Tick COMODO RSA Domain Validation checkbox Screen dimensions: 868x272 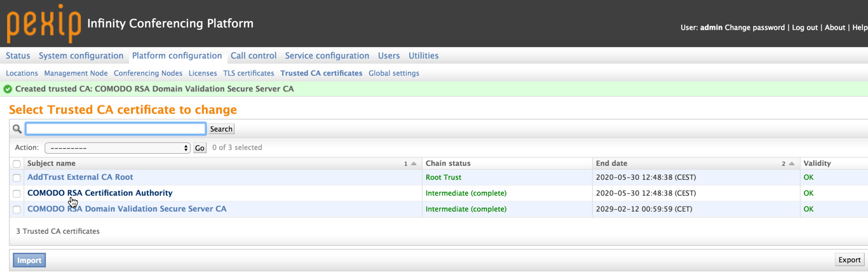click(17, 210)
